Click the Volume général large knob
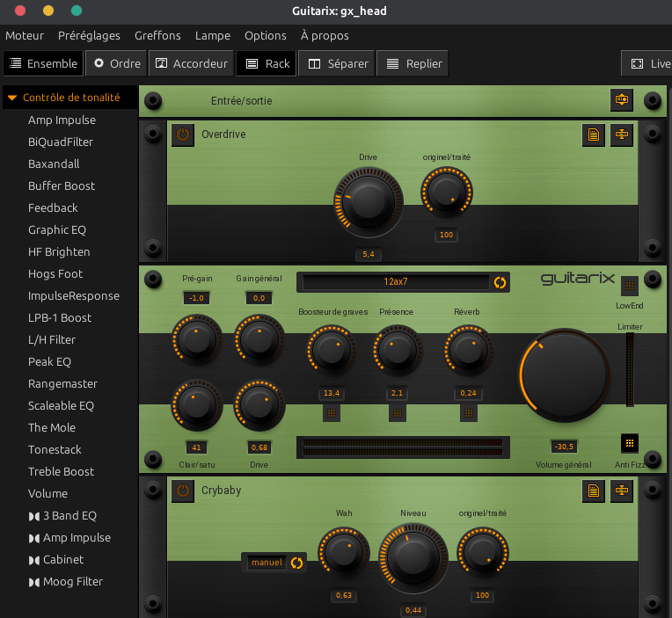Image resolution: width=672 pixels, height=618 pixels. point(564,375)
